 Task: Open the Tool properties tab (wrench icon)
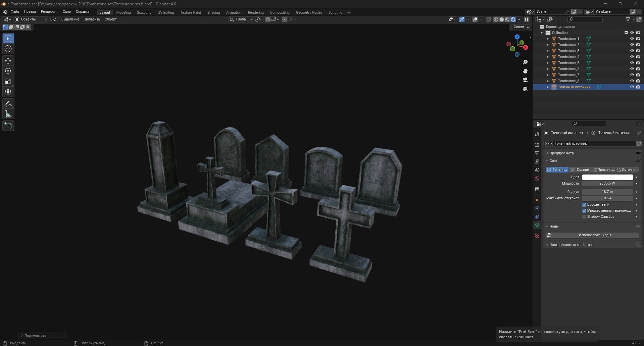click(537, 134)
